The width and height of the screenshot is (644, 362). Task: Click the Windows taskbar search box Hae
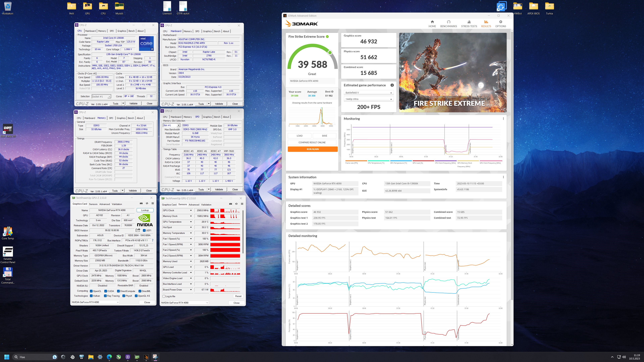point(35,357)
